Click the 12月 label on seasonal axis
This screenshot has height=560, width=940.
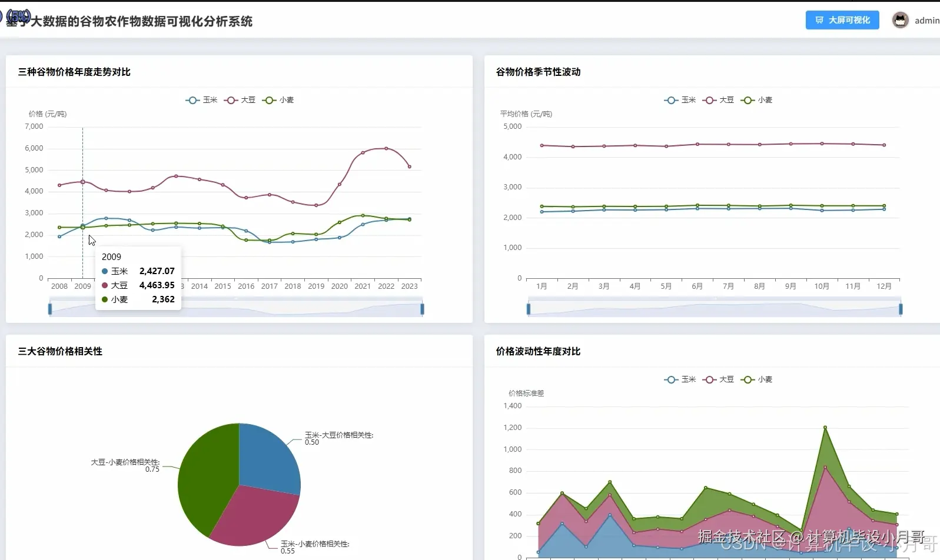tap(884, 286)
